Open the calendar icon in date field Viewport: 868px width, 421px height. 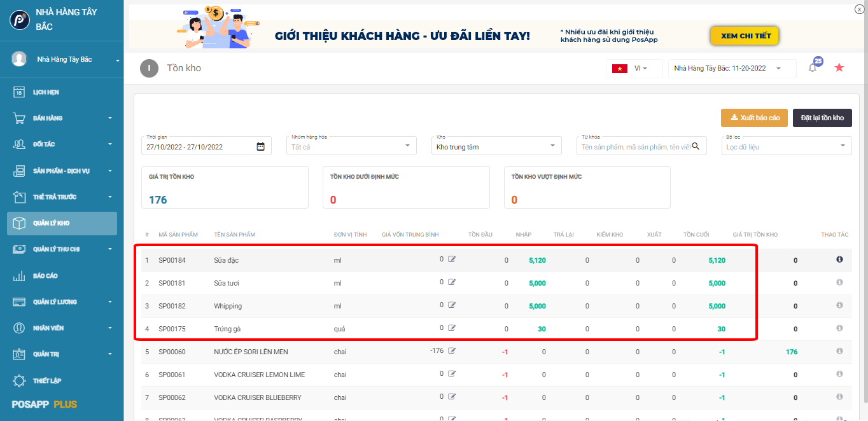[x=260, y=147]
